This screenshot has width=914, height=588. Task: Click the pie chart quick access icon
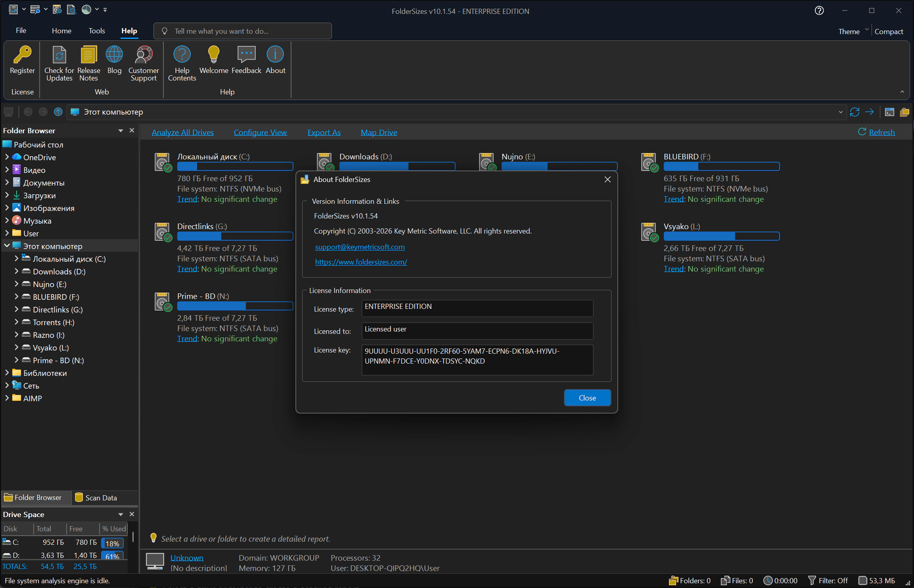coord(86,10)
